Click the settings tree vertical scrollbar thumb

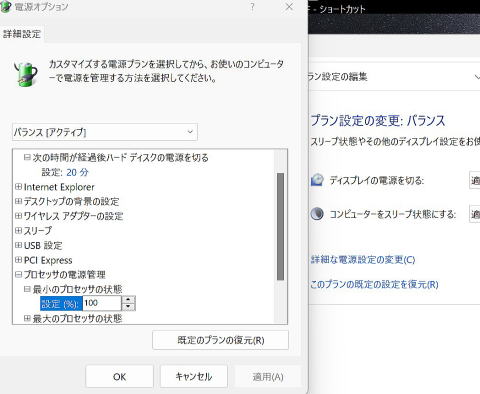[x=280, y=227]
